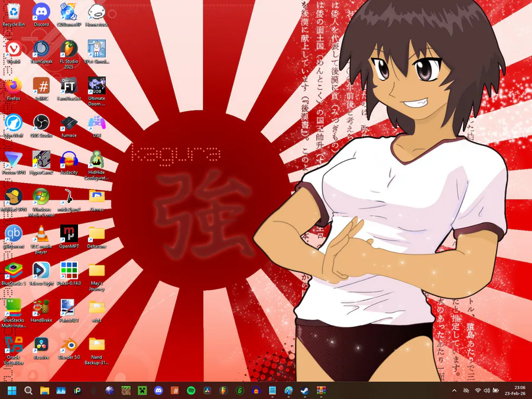532x399 pixels.
Task: Open File Explorer from the taskbar
Action: pos(44,391)
